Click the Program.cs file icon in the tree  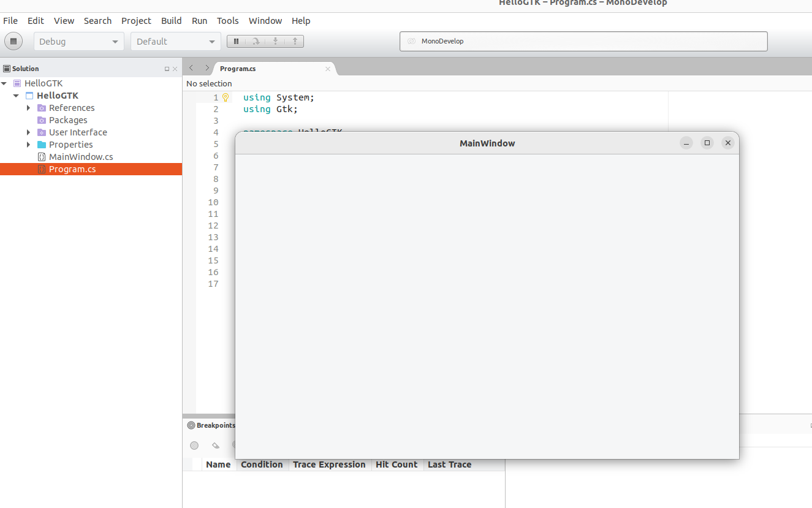click(x=42, y=169)
